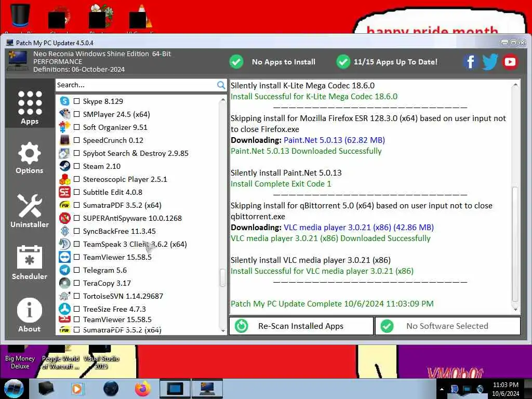
Task: Click the Subtitle Edit SE icon
Action: (64, 192)
